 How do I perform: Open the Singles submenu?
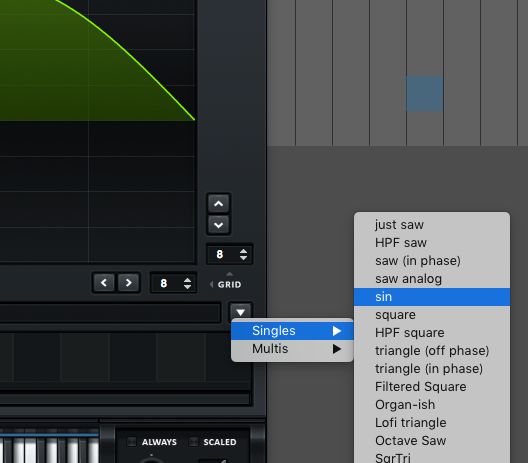292,331
